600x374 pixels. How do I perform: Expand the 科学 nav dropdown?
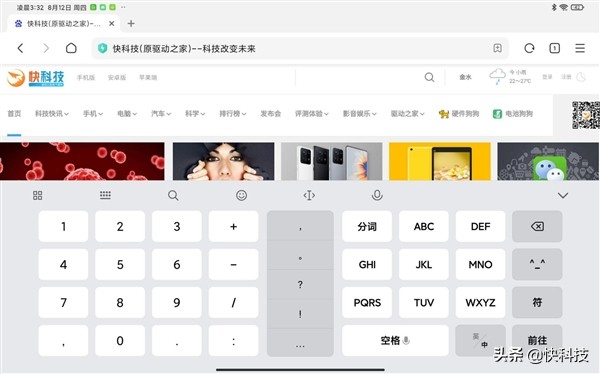(x=195, y=114)
